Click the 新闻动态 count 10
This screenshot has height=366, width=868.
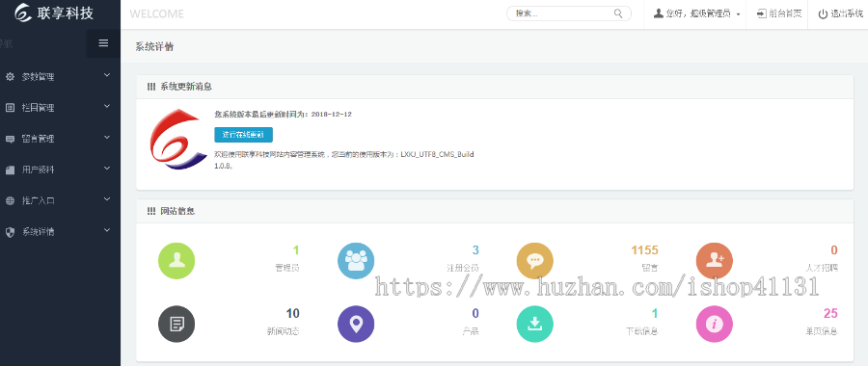pos(292,314)
